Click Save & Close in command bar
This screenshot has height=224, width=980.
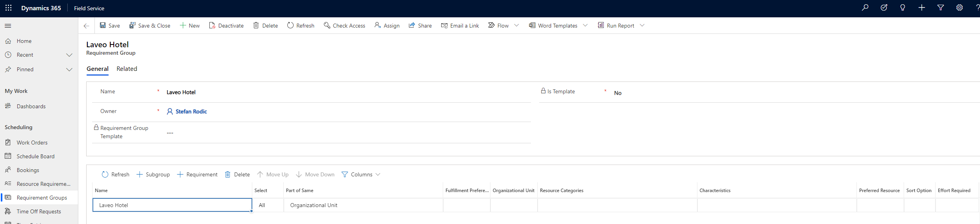tap(150, 26)
